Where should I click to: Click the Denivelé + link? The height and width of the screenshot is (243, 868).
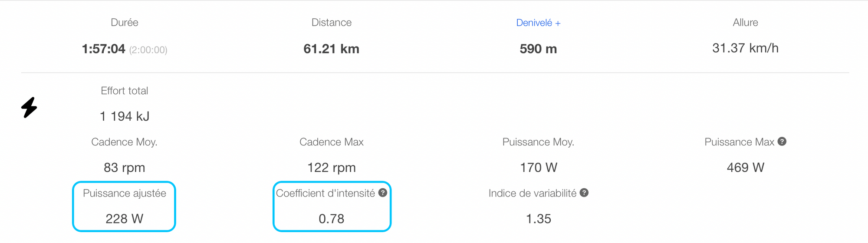(x=538, y=23)
